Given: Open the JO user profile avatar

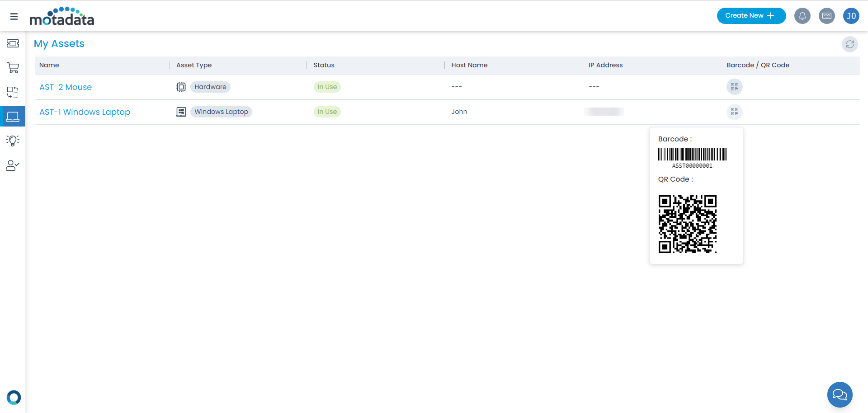Looking at the screenshot, I should tap(851, 16).
